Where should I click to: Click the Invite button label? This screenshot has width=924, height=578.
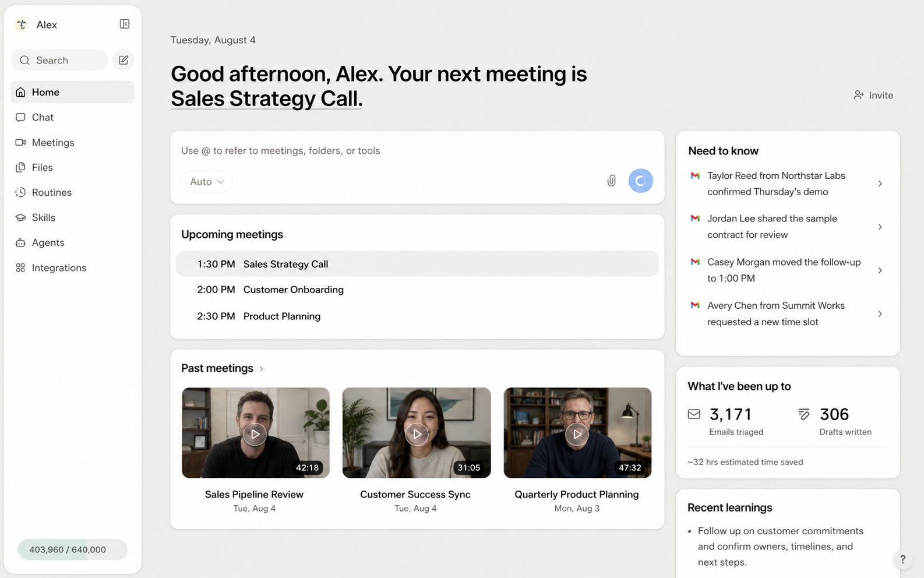click(x=881, y=95)
